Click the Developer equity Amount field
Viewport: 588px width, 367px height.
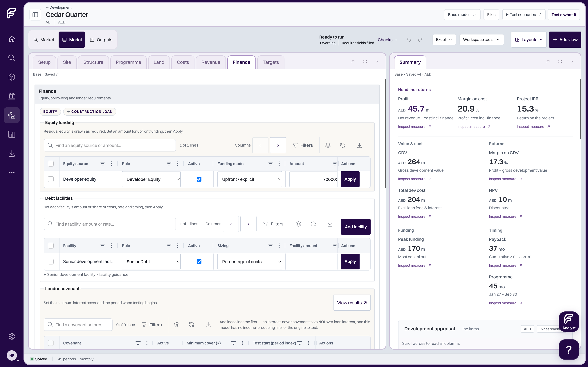(x=313, y=179)
